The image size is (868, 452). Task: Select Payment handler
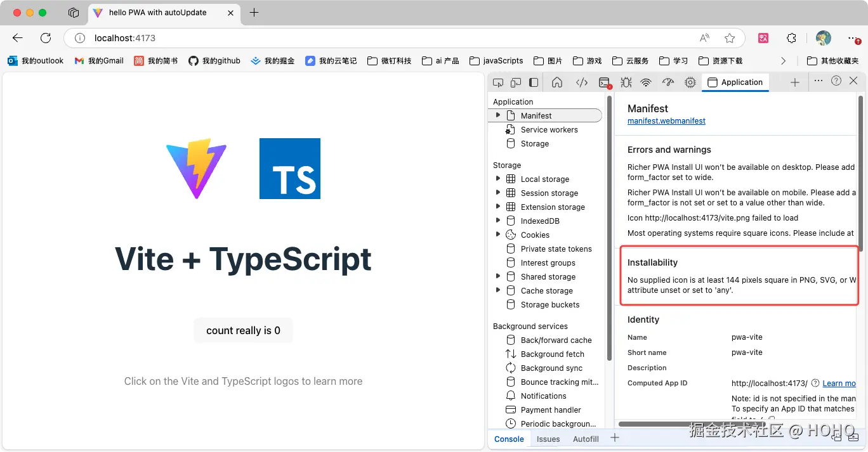551,410
